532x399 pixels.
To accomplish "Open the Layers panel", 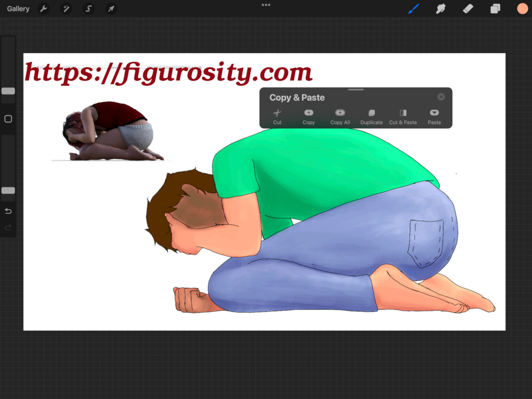I will point(495,9).
